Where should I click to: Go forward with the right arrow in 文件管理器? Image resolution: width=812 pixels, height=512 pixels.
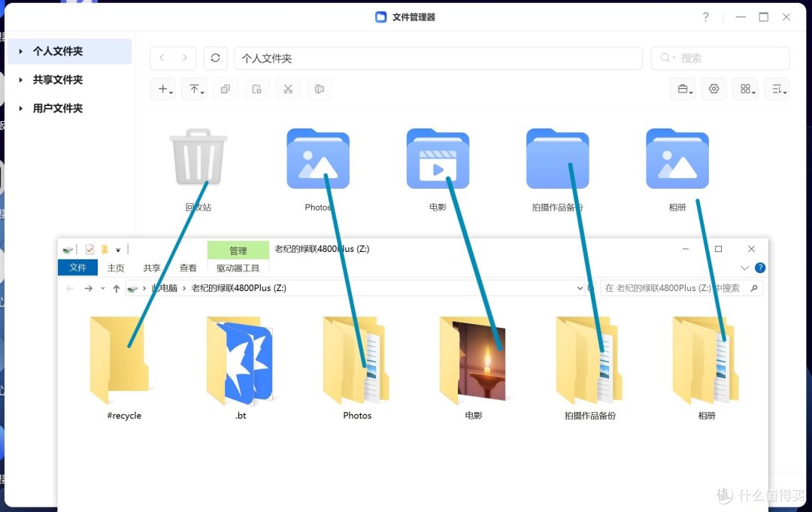184,58
